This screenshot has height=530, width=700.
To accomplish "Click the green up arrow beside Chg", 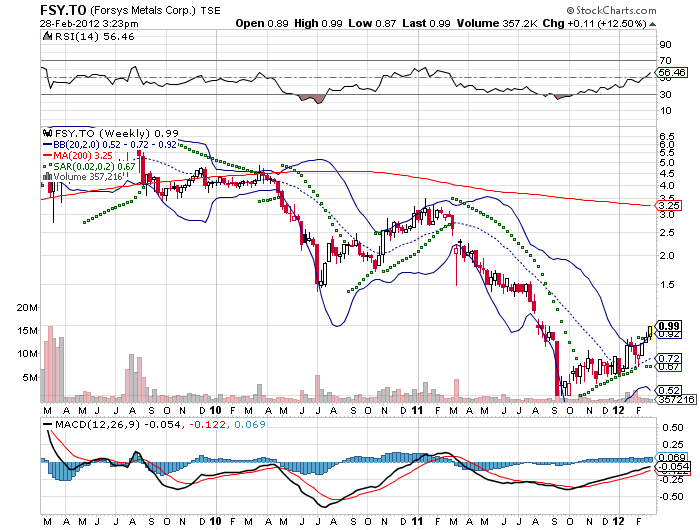I will click(x=652, y=24).
